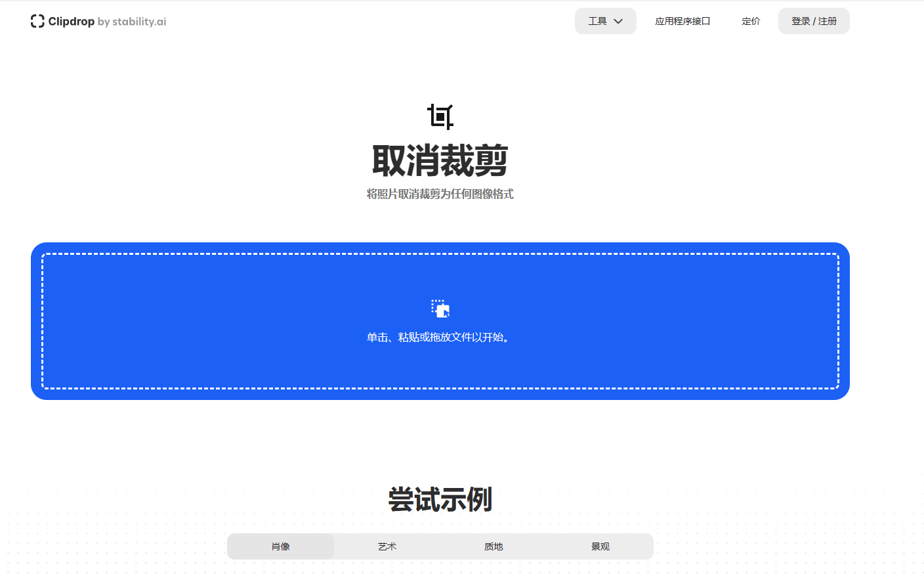Screen dimensions: 924x576
Task: Click the 取消裁剪 page heading
Action: [440, 160]
